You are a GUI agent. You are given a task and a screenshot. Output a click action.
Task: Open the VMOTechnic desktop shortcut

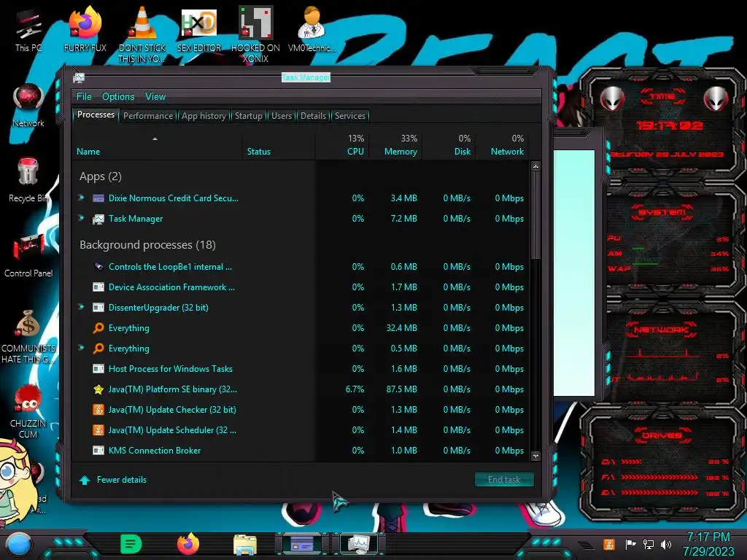tap(311, 29)
